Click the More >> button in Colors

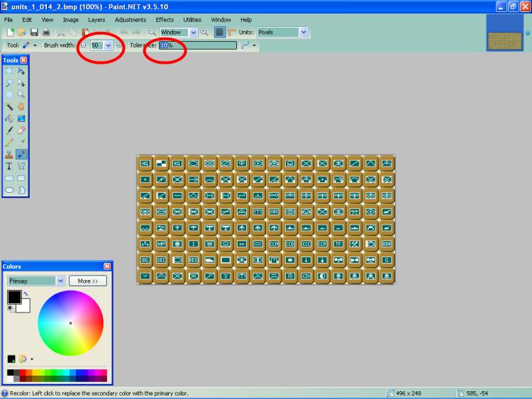coord(88,281)
